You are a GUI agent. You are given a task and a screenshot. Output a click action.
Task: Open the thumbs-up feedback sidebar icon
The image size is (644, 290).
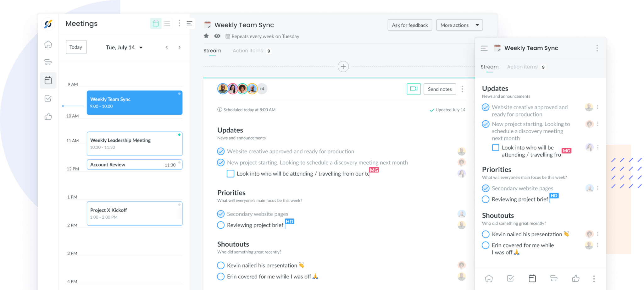(48, 117)
